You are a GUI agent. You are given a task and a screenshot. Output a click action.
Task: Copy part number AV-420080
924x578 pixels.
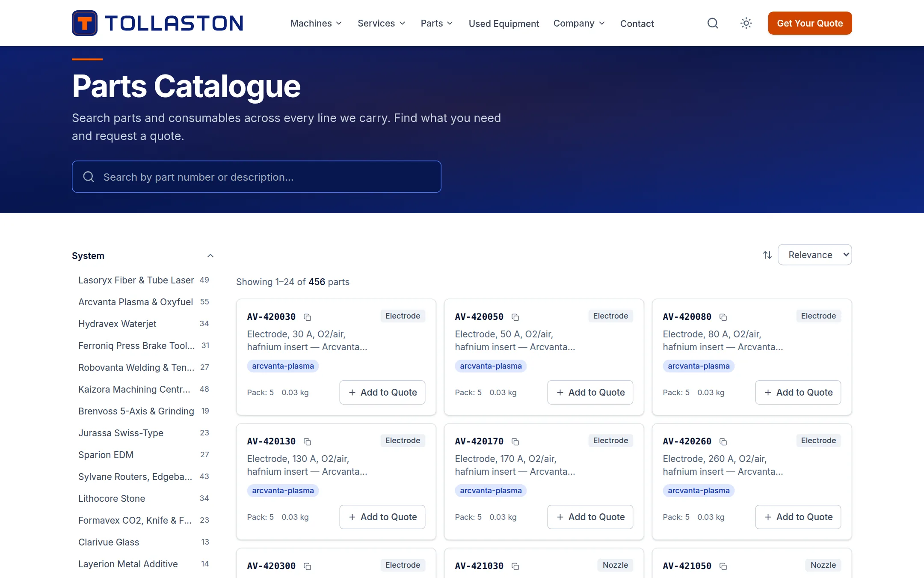723,317
